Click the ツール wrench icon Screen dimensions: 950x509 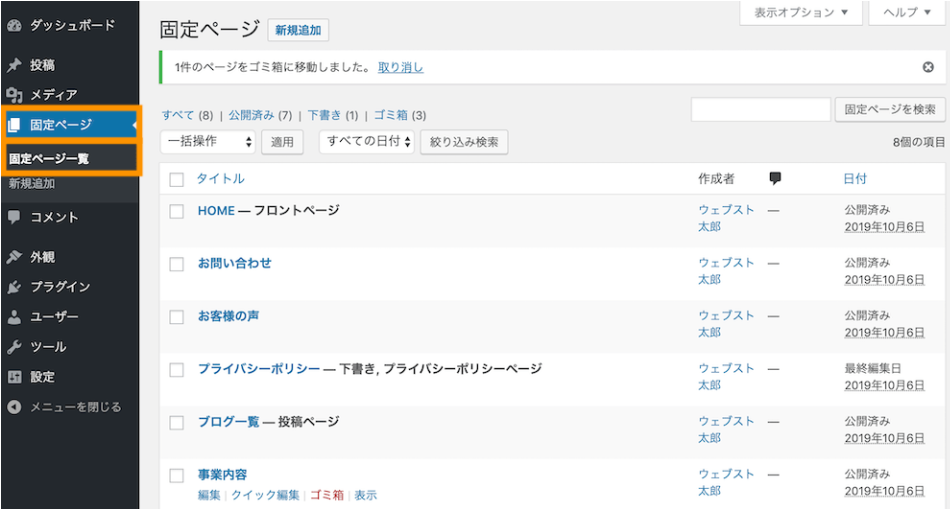[14, 347]
